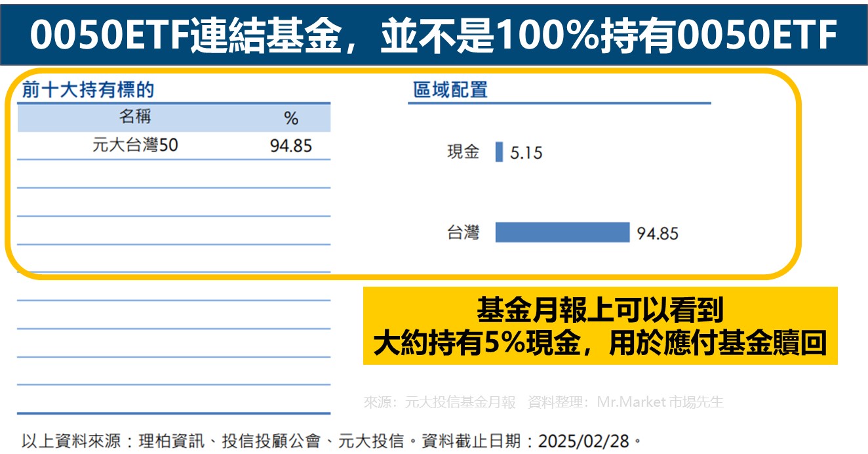This screenshot has height=454, width=868.
Task: Click the 94.85 value in the 元大台灣50 row
Action: coord(291,146)
